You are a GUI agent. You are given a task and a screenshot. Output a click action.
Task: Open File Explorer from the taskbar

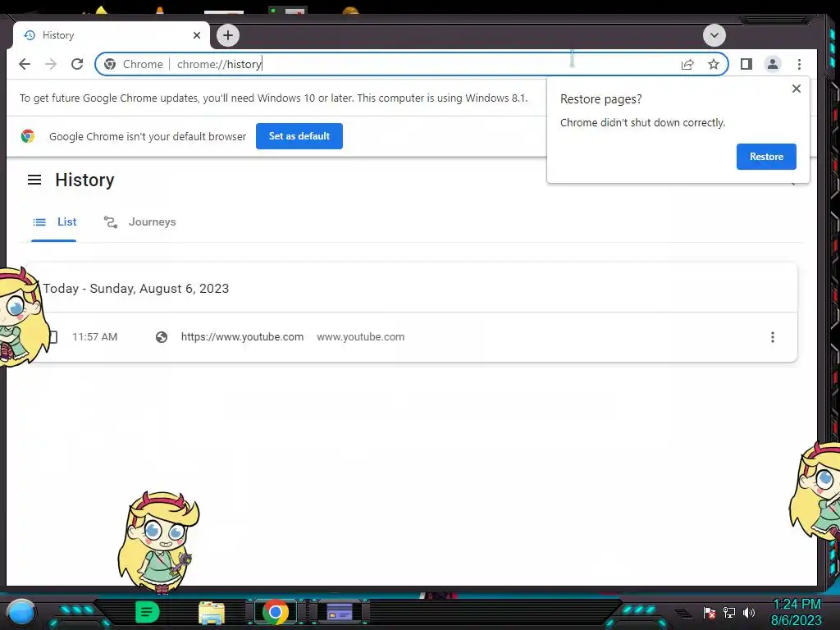pos(212,613)
